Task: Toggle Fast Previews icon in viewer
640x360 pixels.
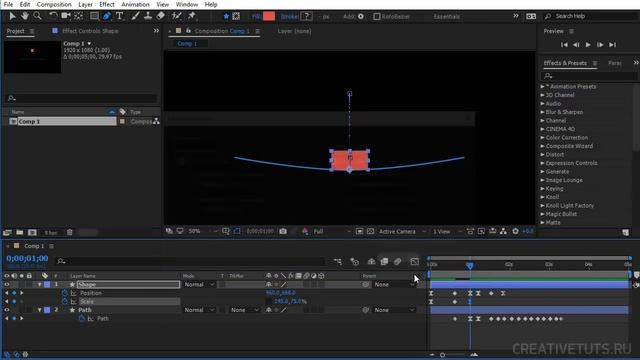Action: coord(481,231)
